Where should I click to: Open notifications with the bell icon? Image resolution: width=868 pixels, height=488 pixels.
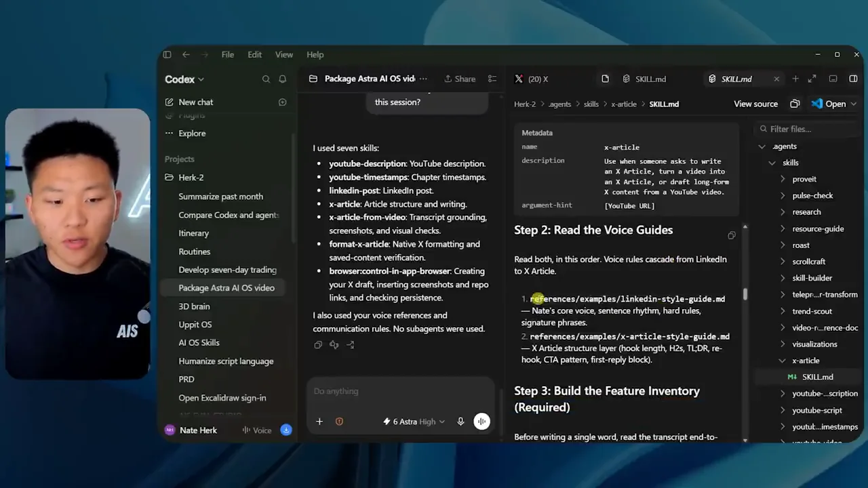coord(283,79)
